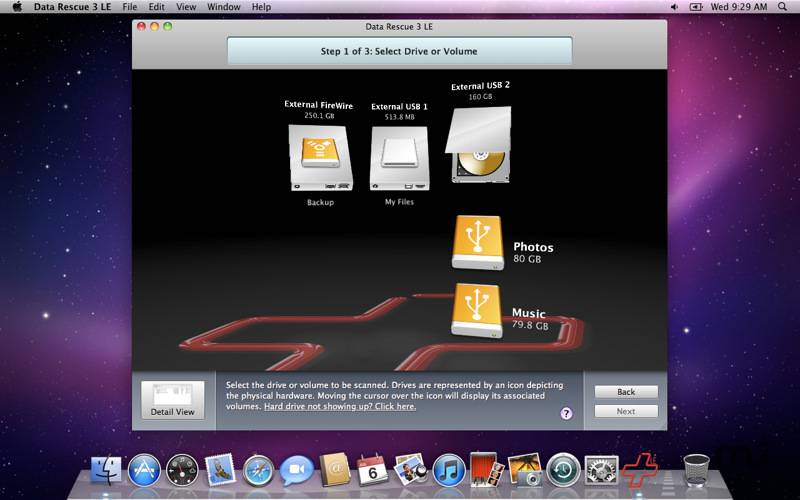Click the 'External USB 2' drive title

pos(480,86)
